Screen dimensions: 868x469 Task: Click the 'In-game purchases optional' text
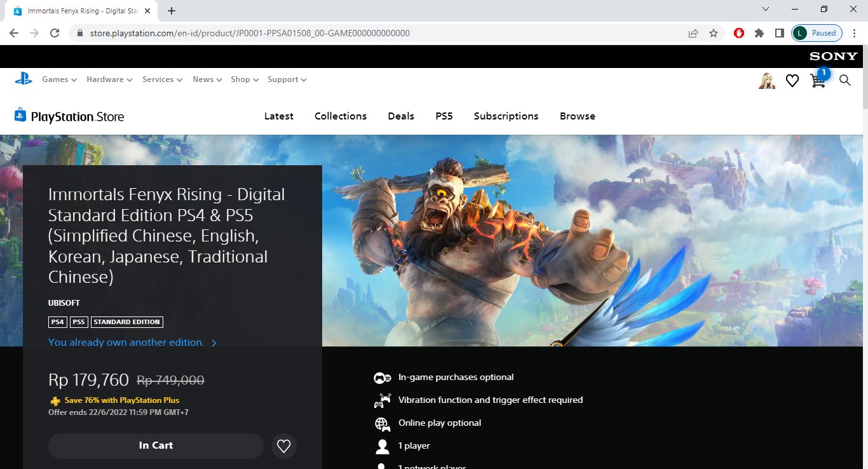click(x=456, y=377)
